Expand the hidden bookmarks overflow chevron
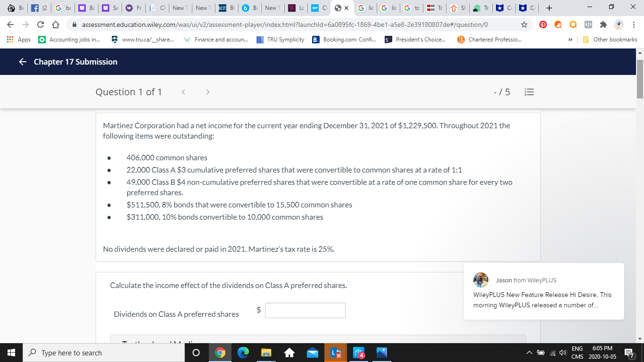Viewport: 644px width, 362px height. click(x=570, y=40)
